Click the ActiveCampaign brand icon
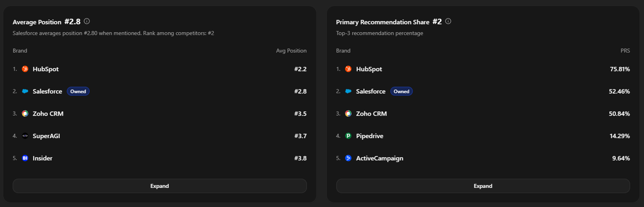 348,158
